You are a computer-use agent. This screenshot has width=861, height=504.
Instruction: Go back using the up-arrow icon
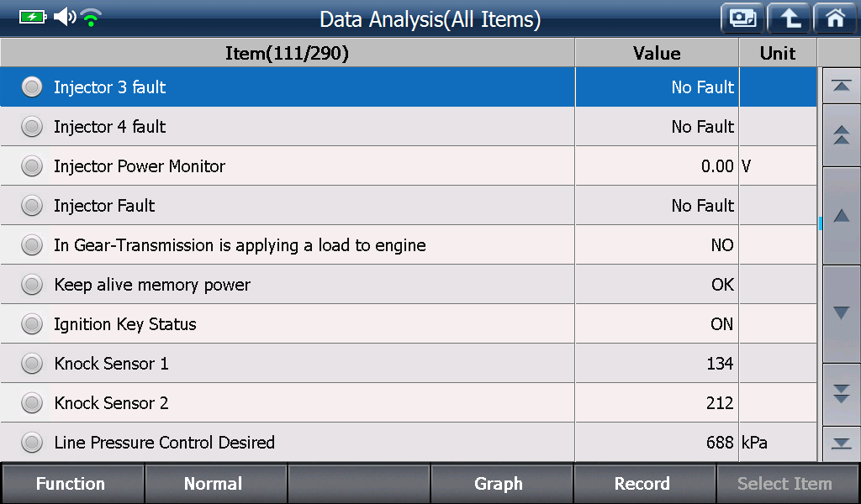[789, 18]
